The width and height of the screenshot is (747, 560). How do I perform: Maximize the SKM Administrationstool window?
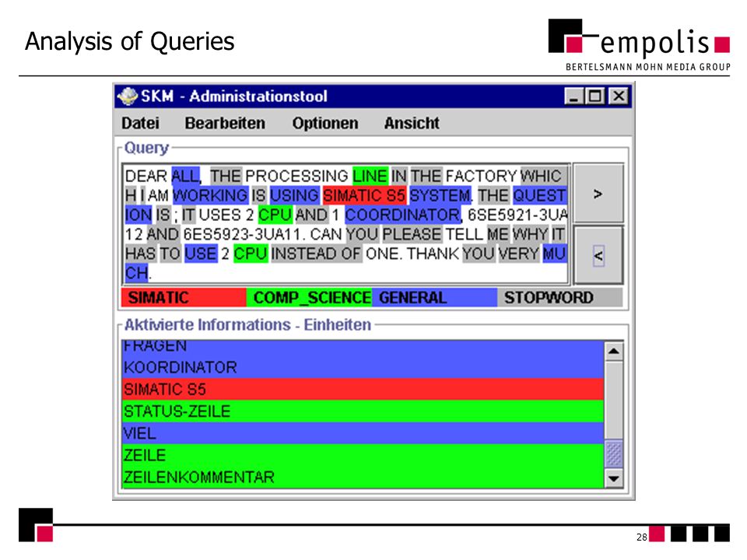click(x=594, y=96)
